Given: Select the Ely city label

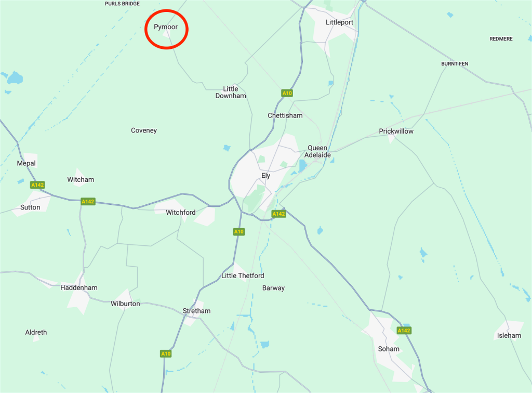Looking at the screenshot, I should coord(265,176).
